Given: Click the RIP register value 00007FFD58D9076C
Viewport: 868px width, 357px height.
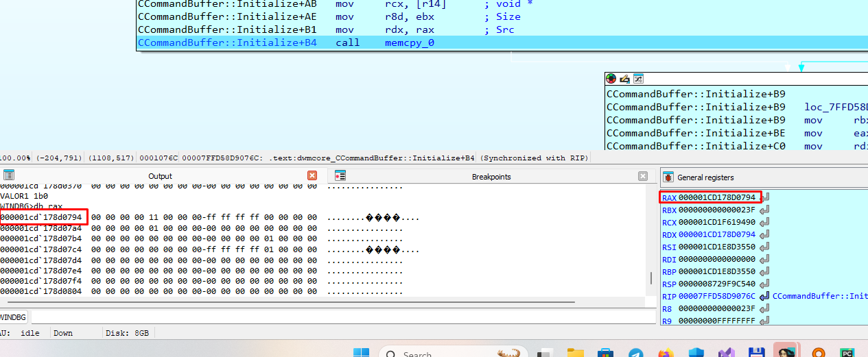Looking at the screenshot, I should (x=717, y=296).
